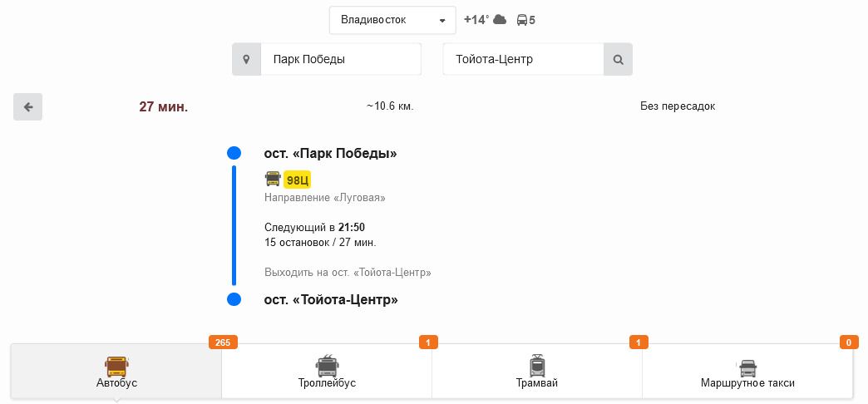Select the Автобус tab

tap(116, 372)
